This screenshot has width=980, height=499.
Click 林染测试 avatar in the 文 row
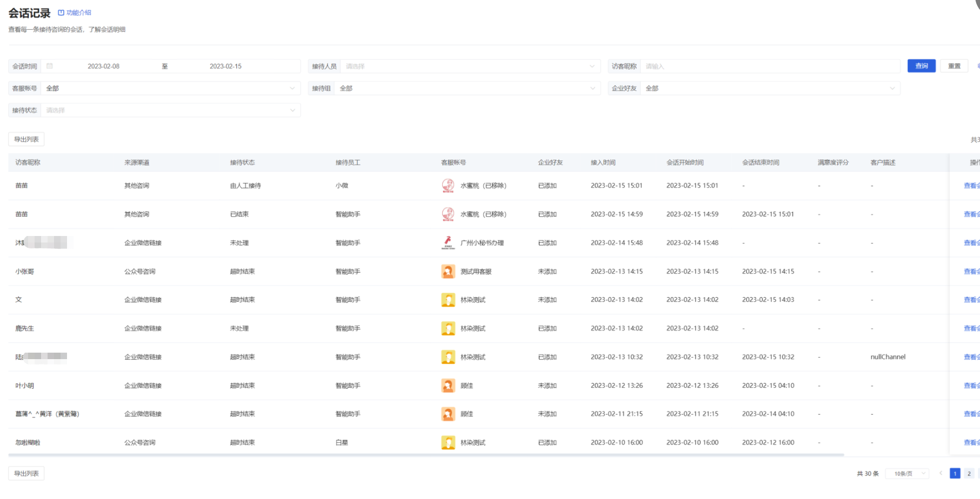click(x=448, y=300)
